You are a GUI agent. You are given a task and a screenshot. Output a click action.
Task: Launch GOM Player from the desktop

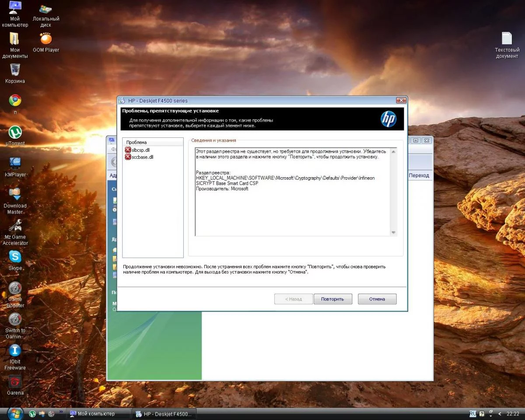point(46,42)
